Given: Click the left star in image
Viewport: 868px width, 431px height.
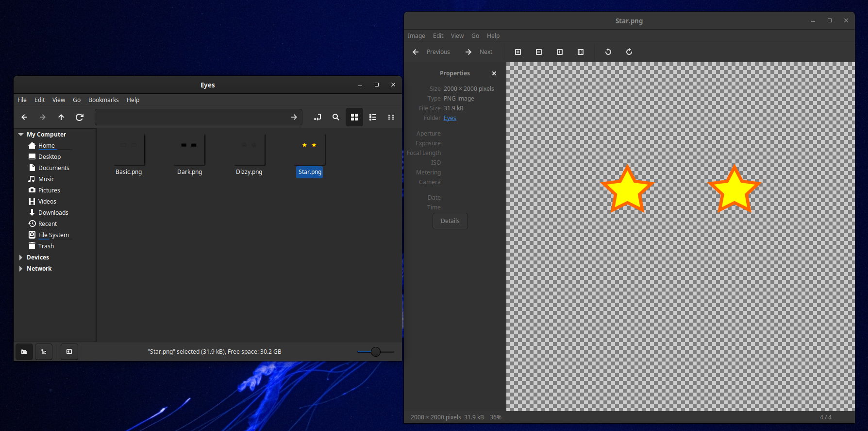Looking at the screenshot, I should (627, 189).
